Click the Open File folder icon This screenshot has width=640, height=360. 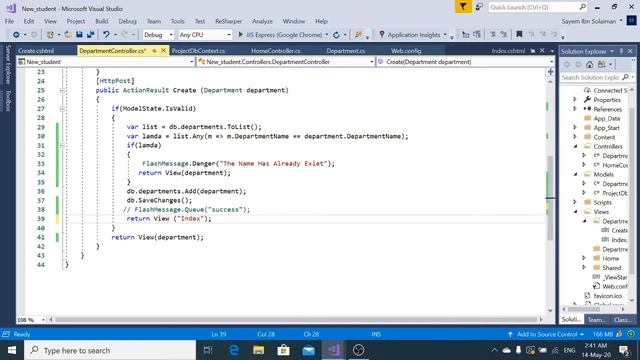68,35
